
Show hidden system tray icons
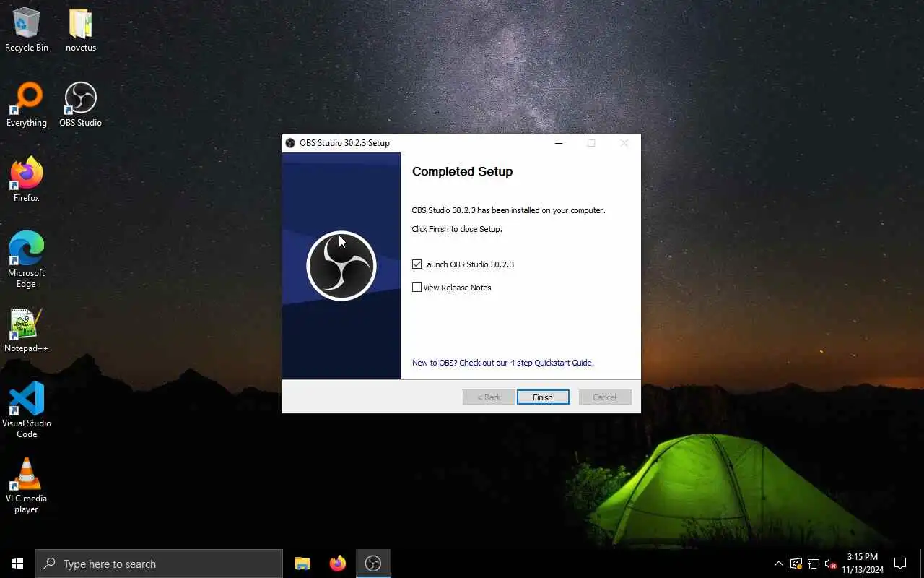(x=778, y=564)
